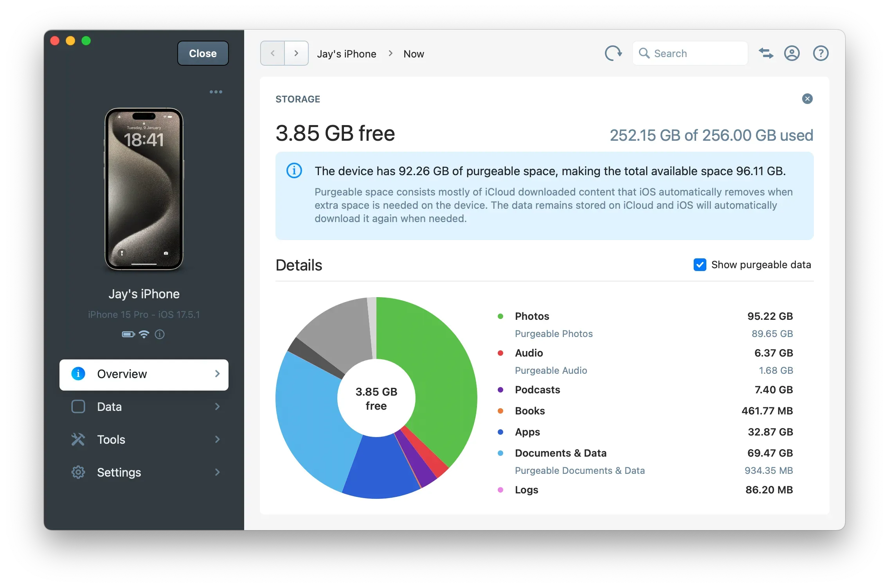Click the battery status icon under device name
Screen dimensions: 889x588
[x=128, y=334]
